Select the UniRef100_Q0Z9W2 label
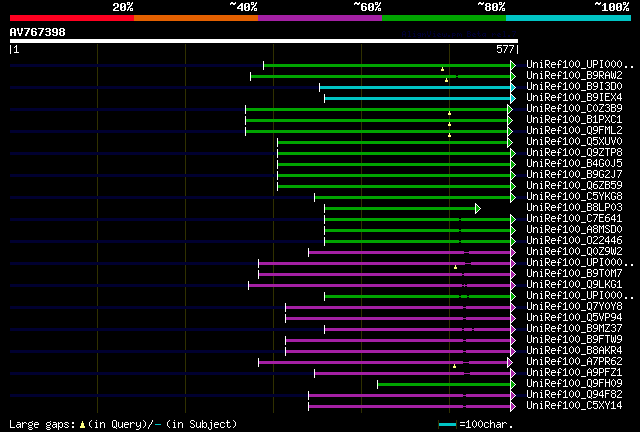The width and height of the screenshot is (640, 432). coord(574,252)
